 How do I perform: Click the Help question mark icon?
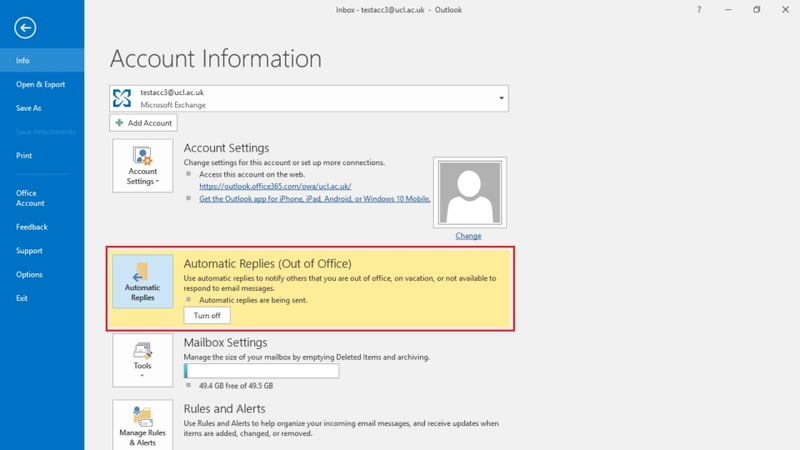point(699,10)
